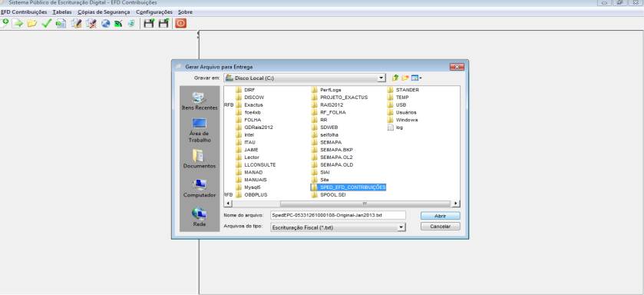Viewport: 644px width, 295px height.
Task: Select the LLCONSULTE folder
Action: 256,164
